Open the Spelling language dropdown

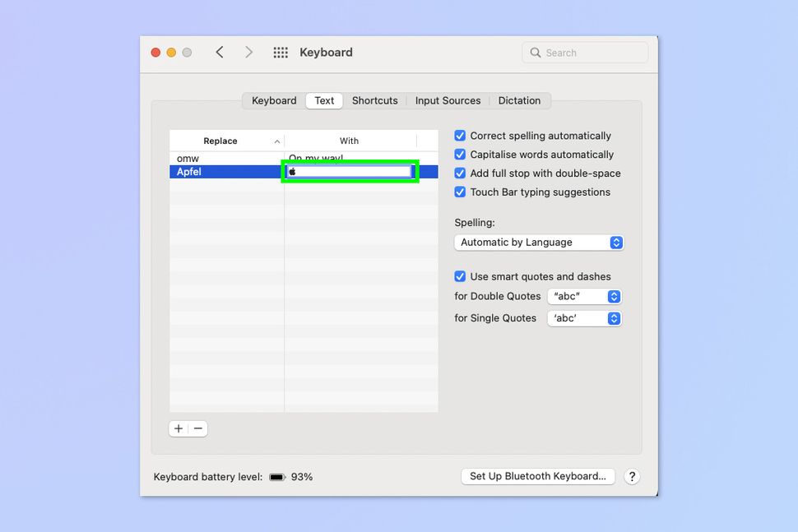(538, 242)
